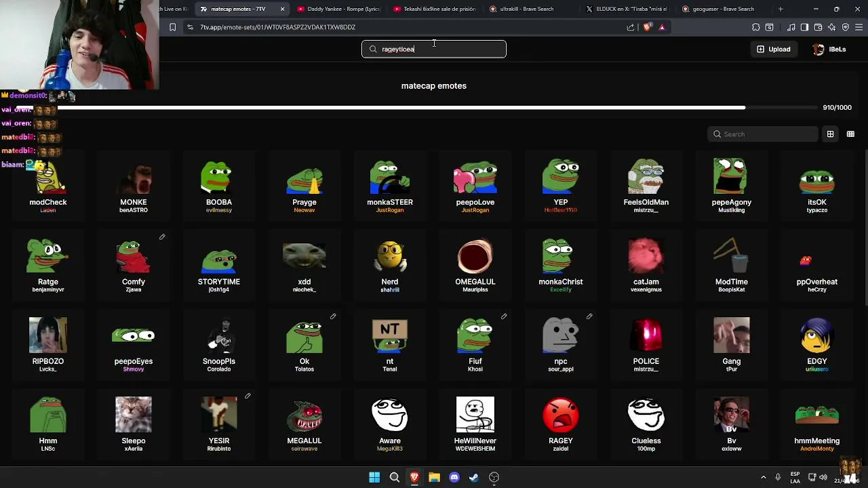Viewport: 868px width, 488px height.
Task: Switch to Tekashi 6ix9ine YouTube tab
Action: [x=436, y=9]
